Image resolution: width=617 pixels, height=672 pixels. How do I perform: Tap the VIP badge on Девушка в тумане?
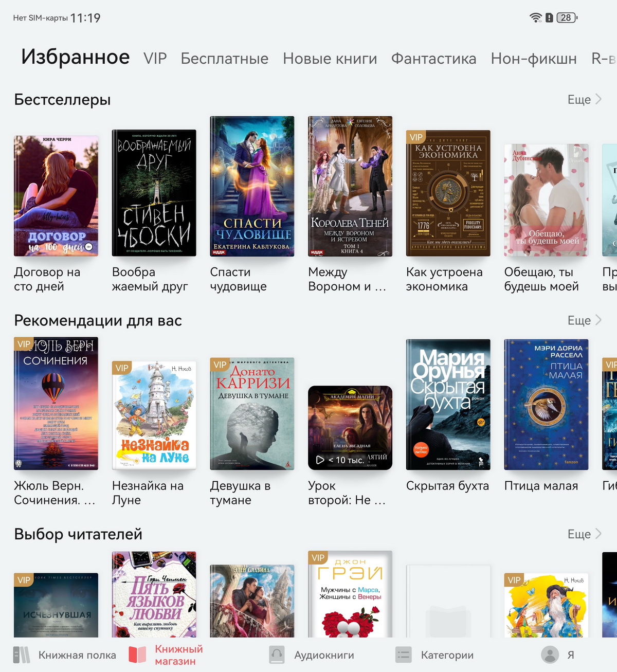[220, 365]
